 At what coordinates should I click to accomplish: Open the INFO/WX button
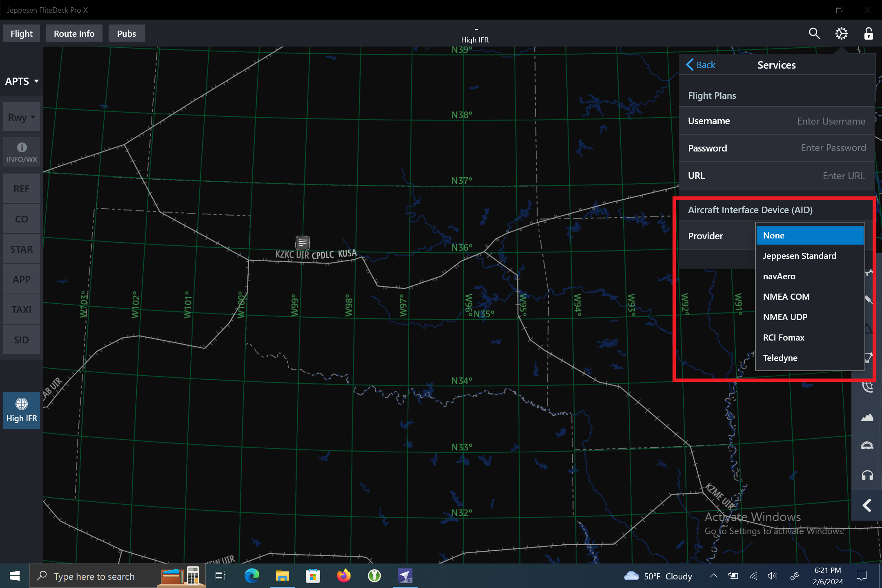(x=22, y=152)
